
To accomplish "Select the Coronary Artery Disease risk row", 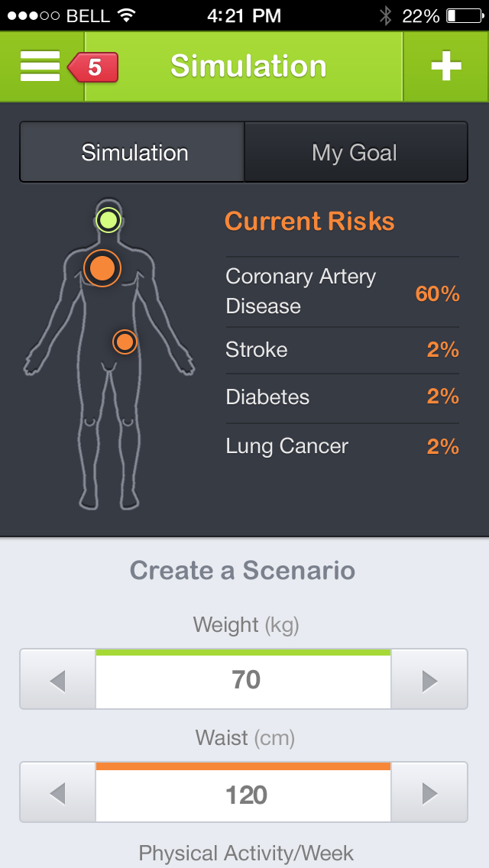I will [x=342, y=292].
